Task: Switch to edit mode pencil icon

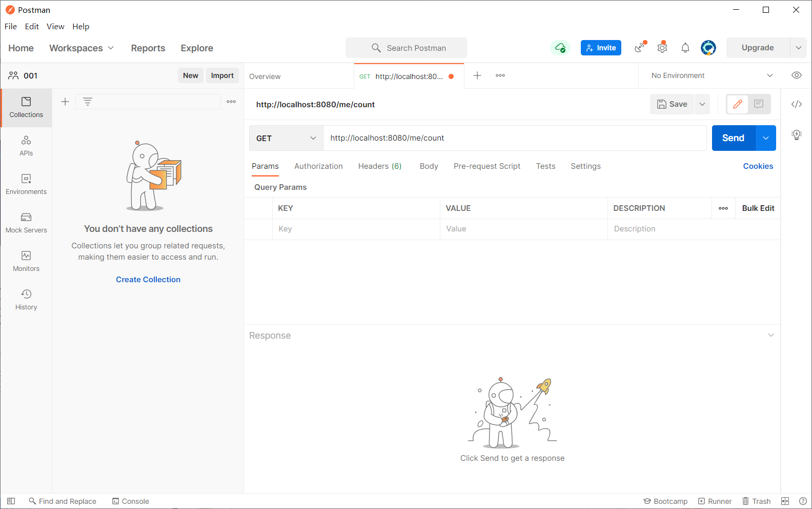Action: (x=738, y=104)
